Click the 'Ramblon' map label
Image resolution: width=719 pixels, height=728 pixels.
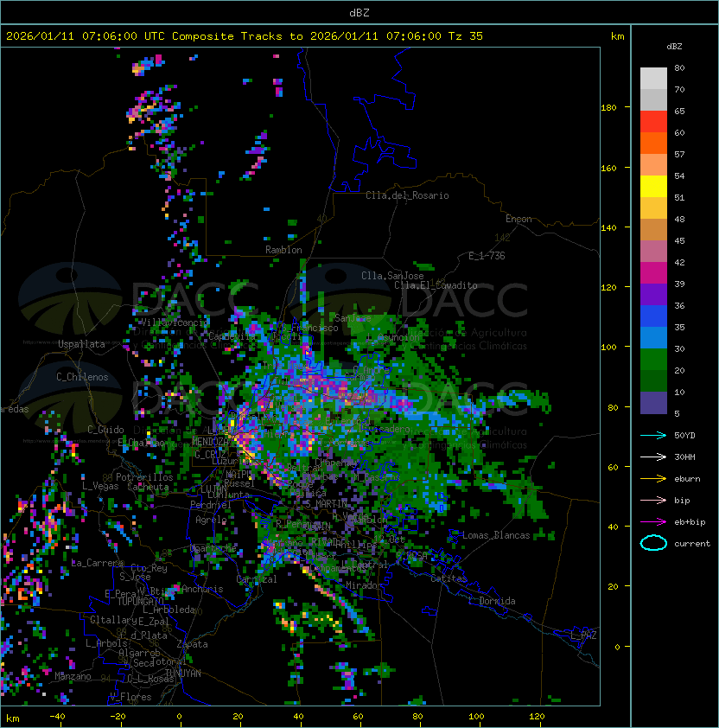[x=283, y=250]
